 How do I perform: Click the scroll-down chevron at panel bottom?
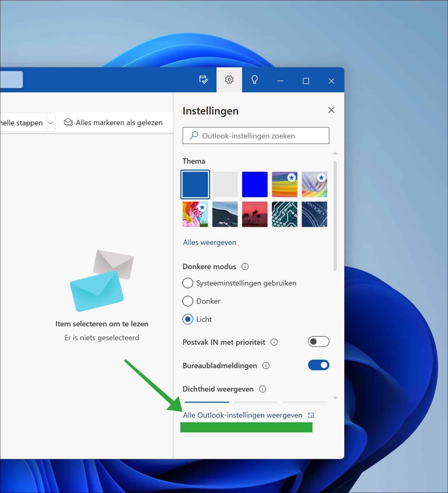[x=335, y=397]
